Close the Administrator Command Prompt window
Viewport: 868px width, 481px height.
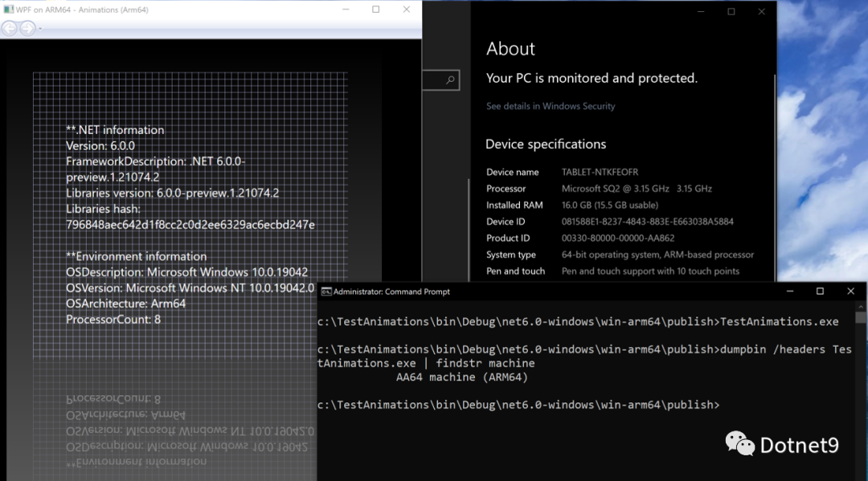click(851, 291)
